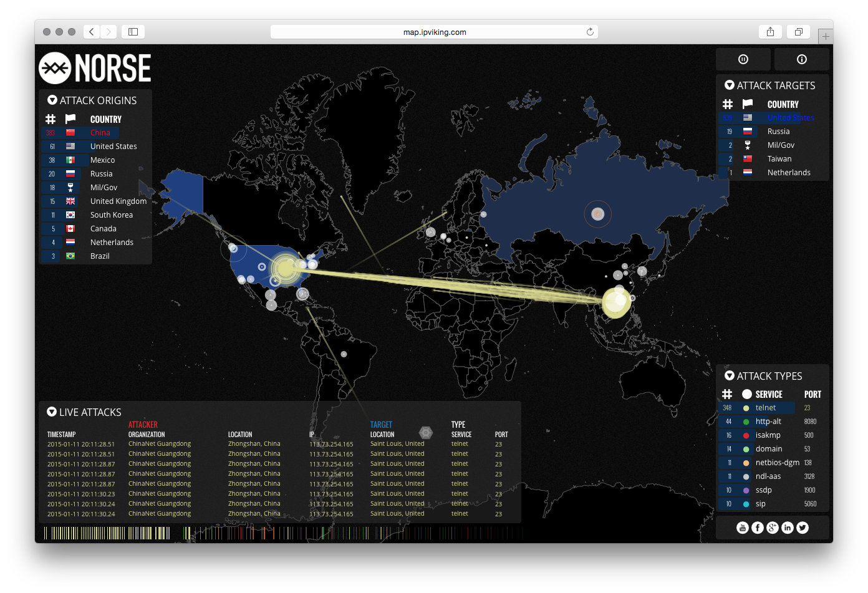Click the browser address bar showing map.ipviking.com
Image resolution: width=868 pixels, height=593 pixels.
tap(434, 32)
